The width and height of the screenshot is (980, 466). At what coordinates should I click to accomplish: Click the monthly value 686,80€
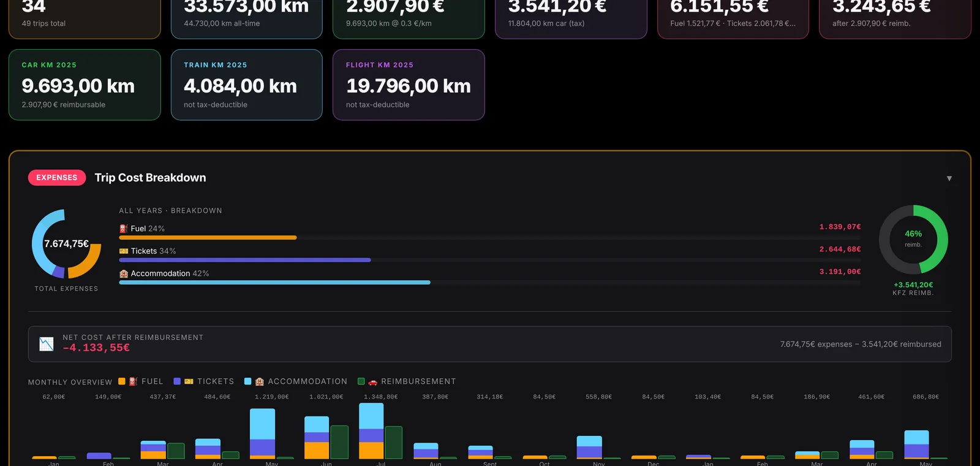(x=926, y=397)
